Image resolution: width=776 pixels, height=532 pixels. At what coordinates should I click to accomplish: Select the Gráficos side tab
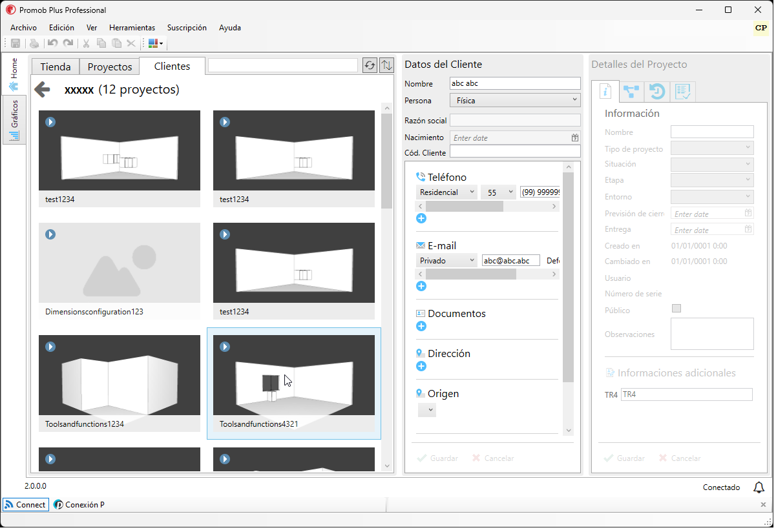[14, 121]
